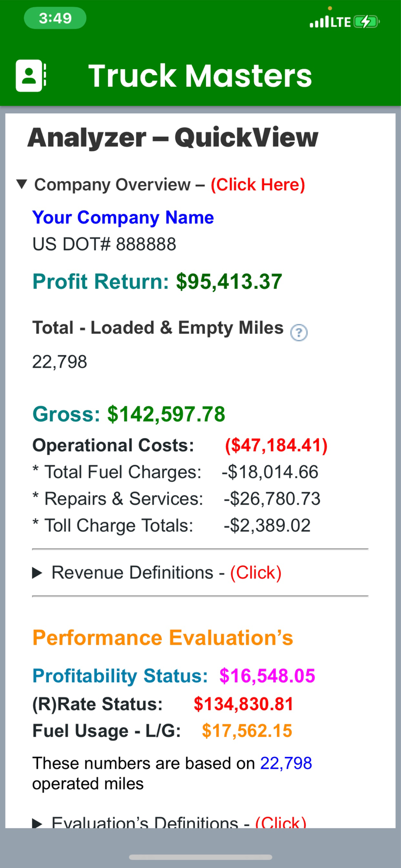401x868 pixels.
Task: Open the contacts book icon in header
Action: 30,76
